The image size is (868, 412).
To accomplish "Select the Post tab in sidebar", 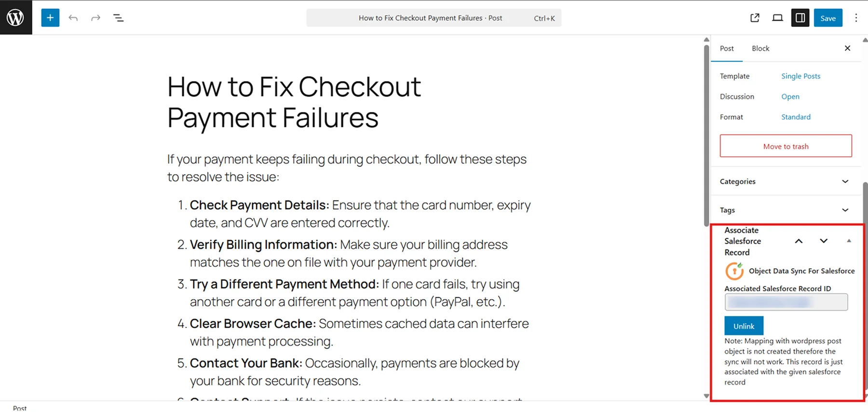I will [x=727, y=48].
